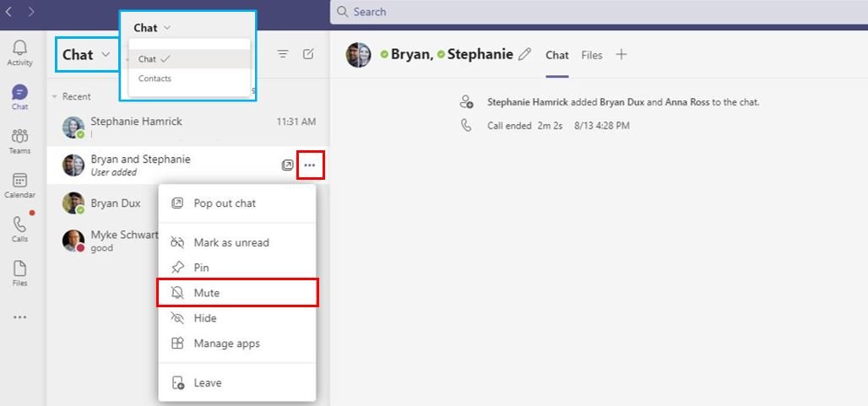868x406 pixels.
Task: Switch to the Files tab
Action: coord(592,55)
